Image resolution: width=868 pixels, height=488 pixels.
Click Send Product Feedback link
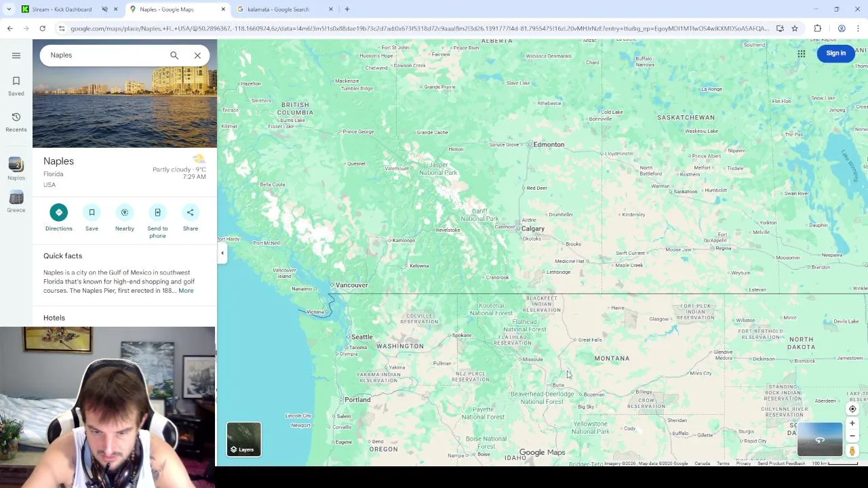[x=781, y=464]
